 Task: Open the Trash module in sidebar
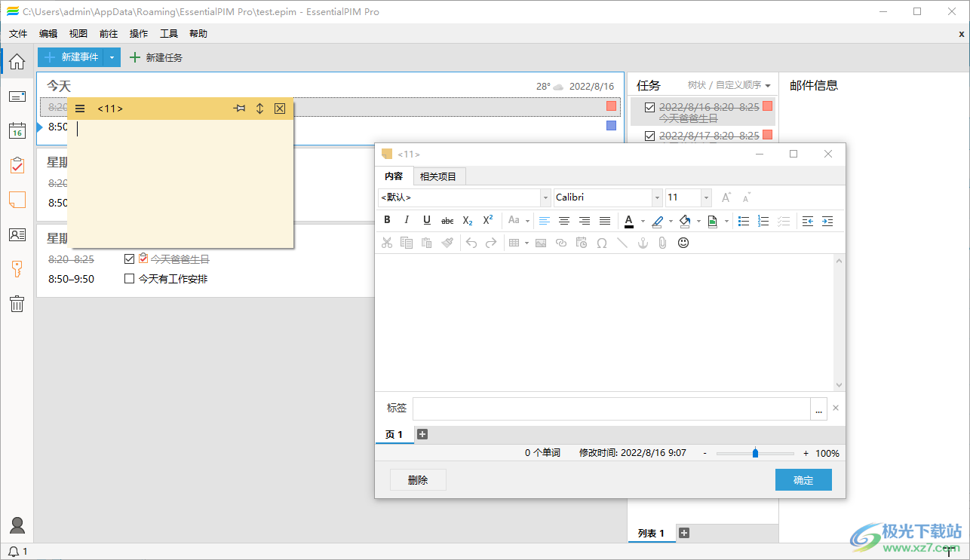[x=17, y=304]
